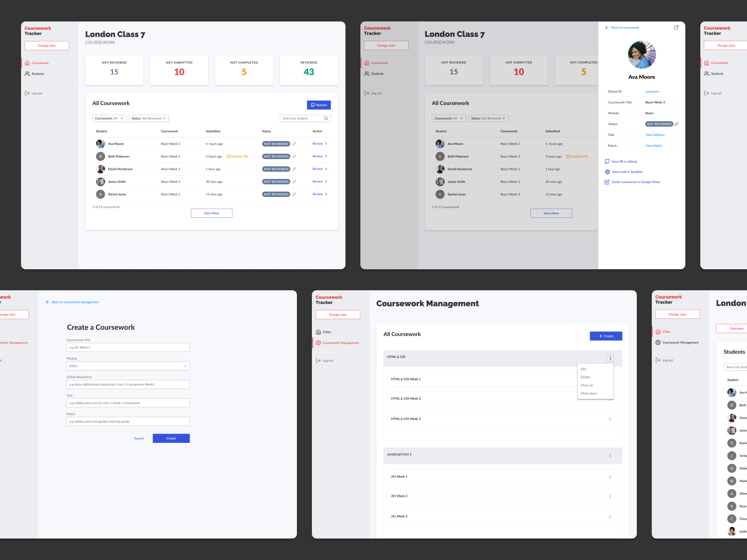Open the Status: Not Reviewed dropdown
Screen dimensions: 747x560
[x=148, y=118]
